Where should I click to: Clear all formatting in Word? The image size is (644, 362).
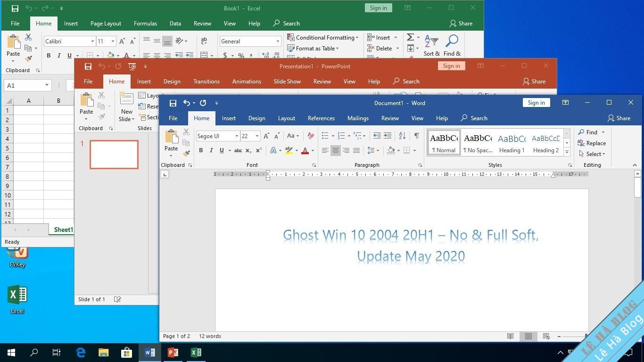point(311,136)
